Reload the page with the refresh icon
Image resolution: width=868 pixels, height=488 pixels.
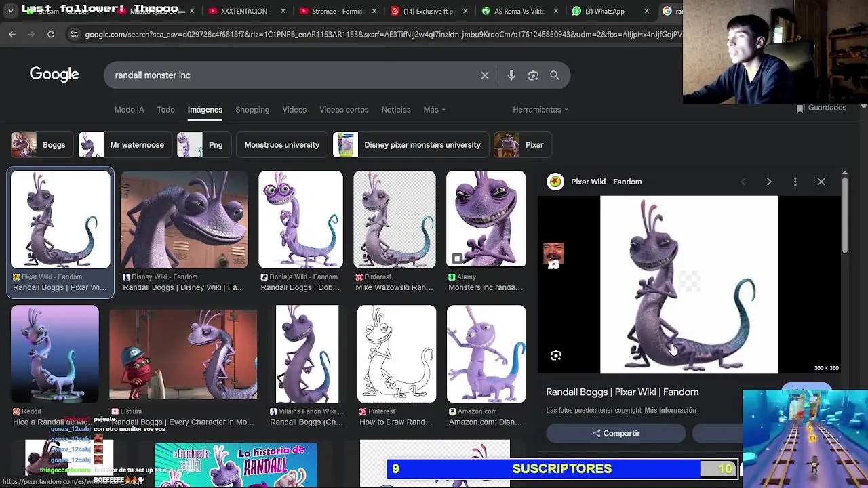pos(51,34)
